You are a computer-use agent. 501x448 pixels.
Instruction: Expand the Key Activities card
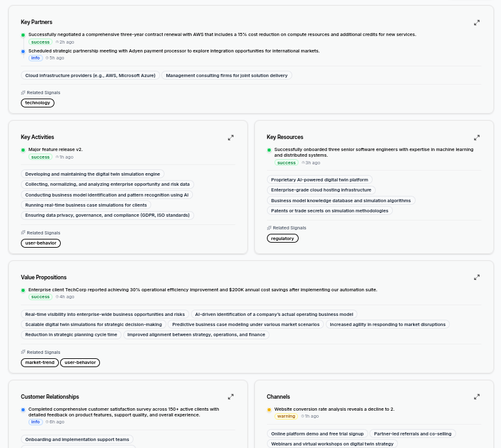pyautogui.click(x=230, y=138)
